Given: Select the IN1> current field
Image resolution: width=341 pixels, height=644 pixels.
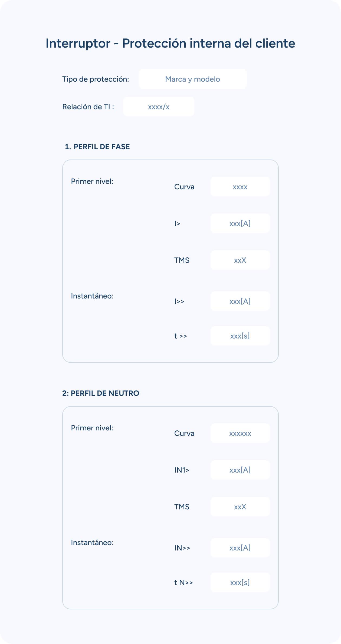Looking at the screenshot, I should (240, 470).
